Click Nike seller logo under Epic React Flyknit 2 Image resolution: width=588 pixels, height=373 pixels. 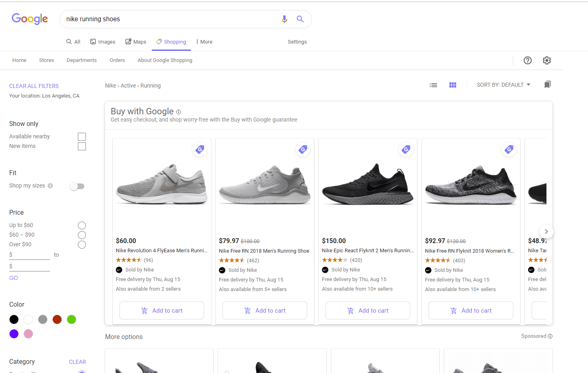[325, 270]
